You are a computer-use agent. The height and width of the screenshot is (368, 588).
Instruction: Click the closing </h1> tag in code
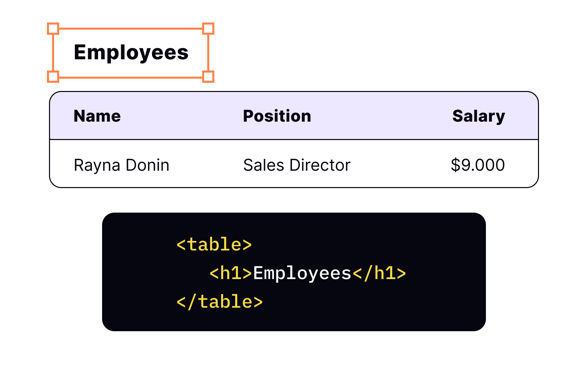379,273
